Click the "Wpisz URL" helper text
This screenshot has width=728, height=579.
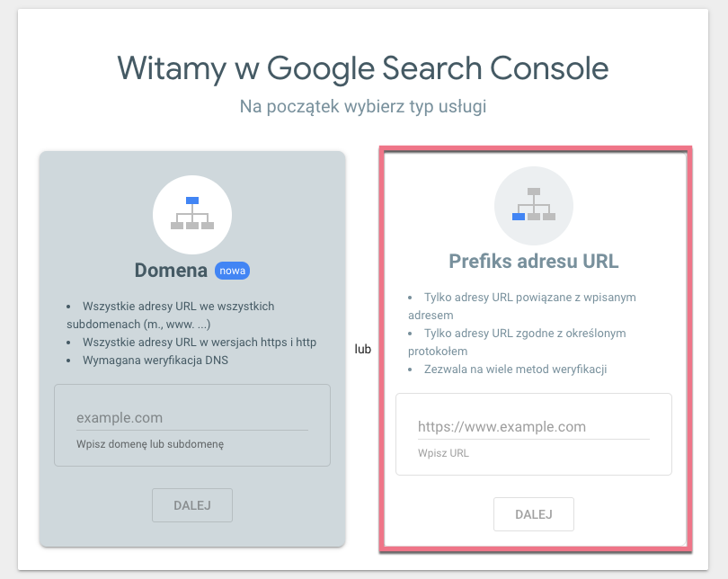point(443,453)
